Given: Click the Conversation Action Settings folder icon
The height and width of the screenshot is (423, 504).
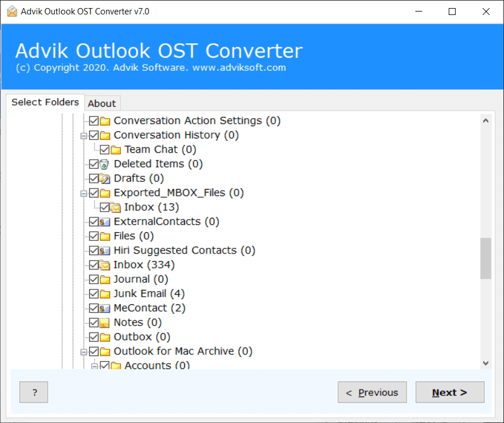Looking at the screenshot, I should (105, 121).
